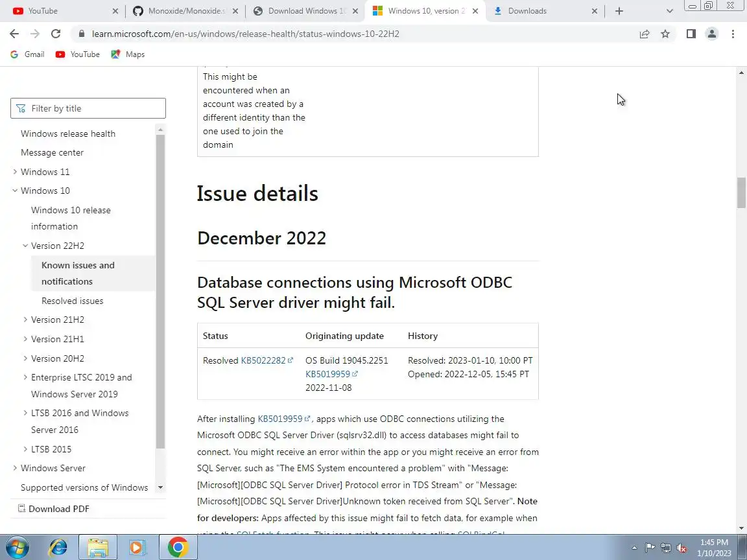Open Windows Media Player from the taskbar
This screenshot has width=747, height=560.
[x=137, y=548]
